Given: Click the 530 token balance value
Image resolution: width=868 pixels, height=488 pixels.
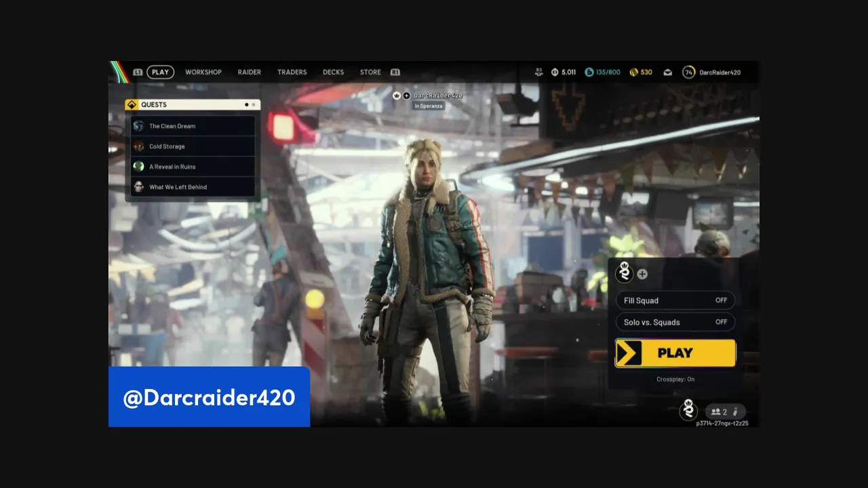Looking at the screenshot, I should pos(646,73).
